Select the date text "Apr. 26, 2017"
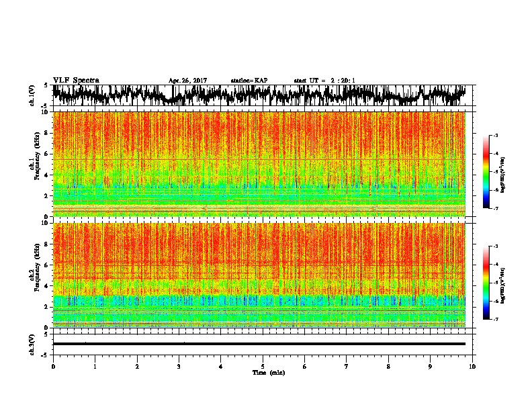The image size is (532, 411). pyautogui.click(x=187, y=81)
